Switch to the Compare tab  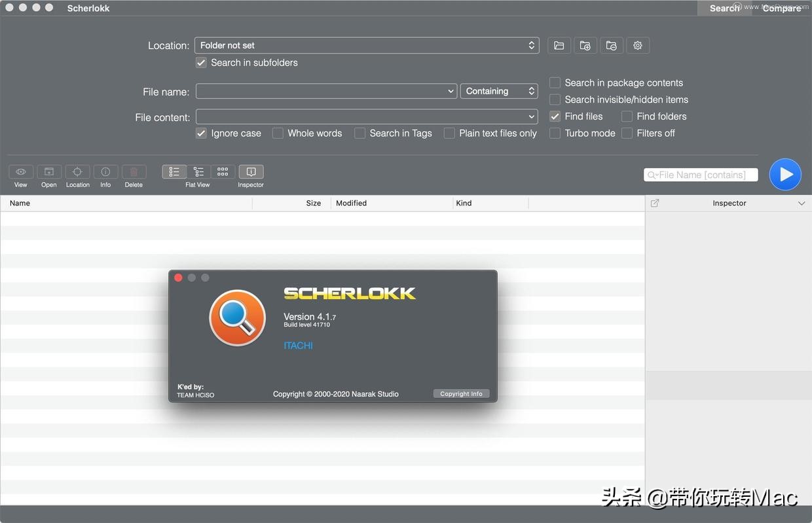pos(781,9)
